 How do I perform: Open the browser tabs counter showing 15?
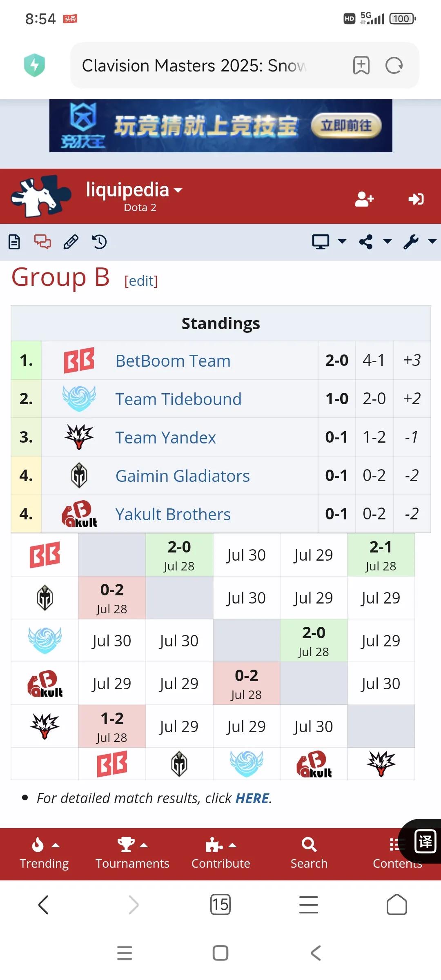coord(220,904)
